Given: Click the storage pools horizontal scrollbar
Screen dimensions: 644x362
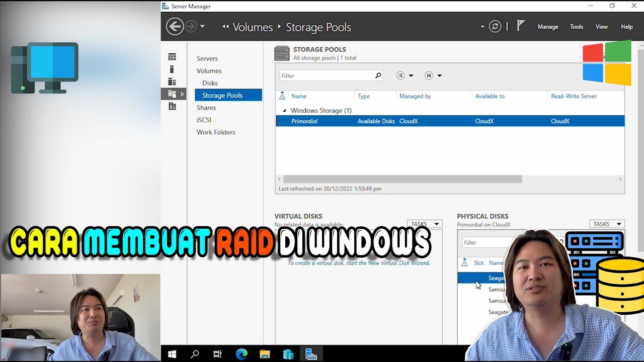Looking at the screenshot, I should coord(403,179).
